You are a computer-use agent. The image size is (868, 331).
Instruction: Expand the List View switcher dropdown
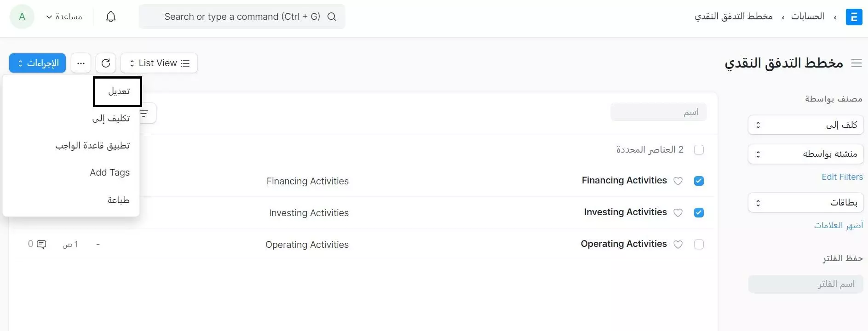[x=159, y=63]
